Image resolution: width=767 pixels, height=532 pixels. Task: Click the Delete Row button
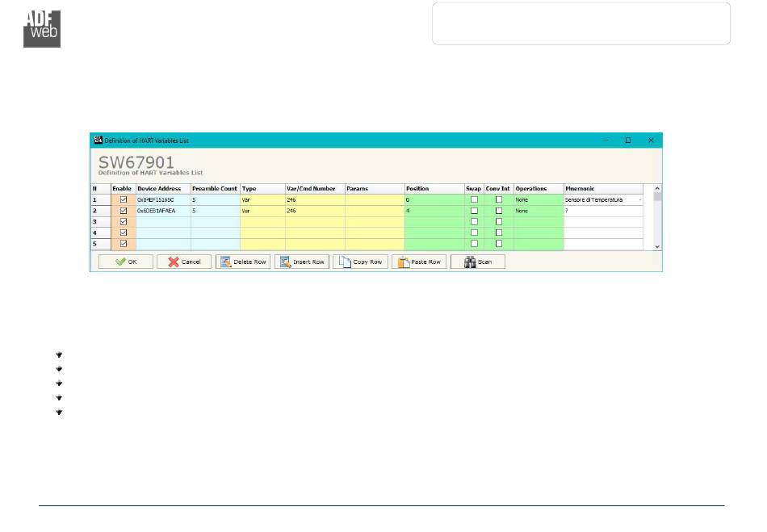pyautogui.click(x=243, y=262)
